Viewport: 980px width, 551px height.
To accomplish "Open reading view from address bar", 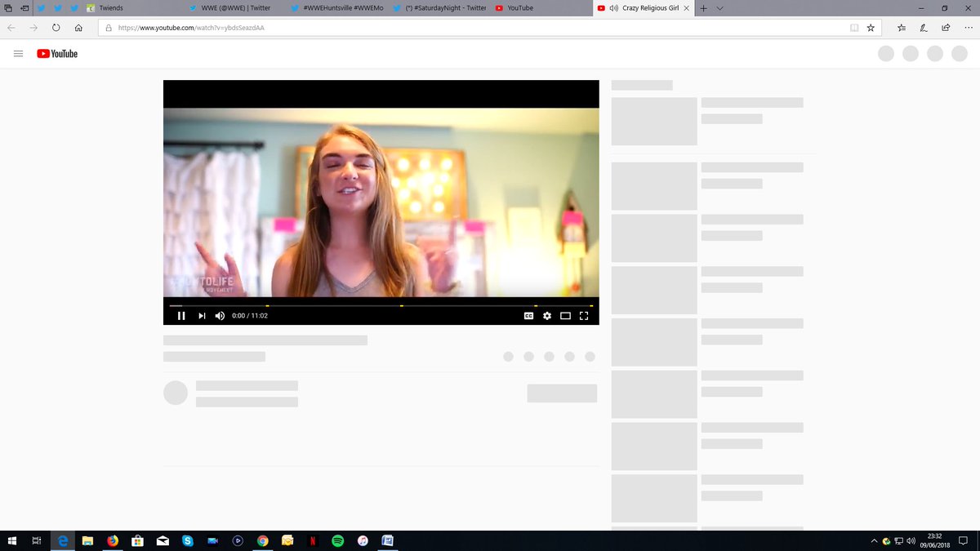I will click(854, 27).
